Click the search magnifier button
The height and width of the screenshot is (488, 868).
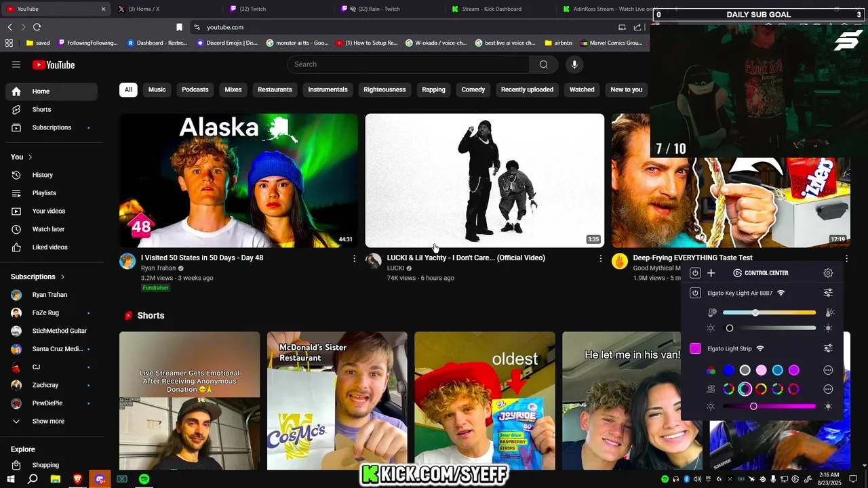coord(543,64)
